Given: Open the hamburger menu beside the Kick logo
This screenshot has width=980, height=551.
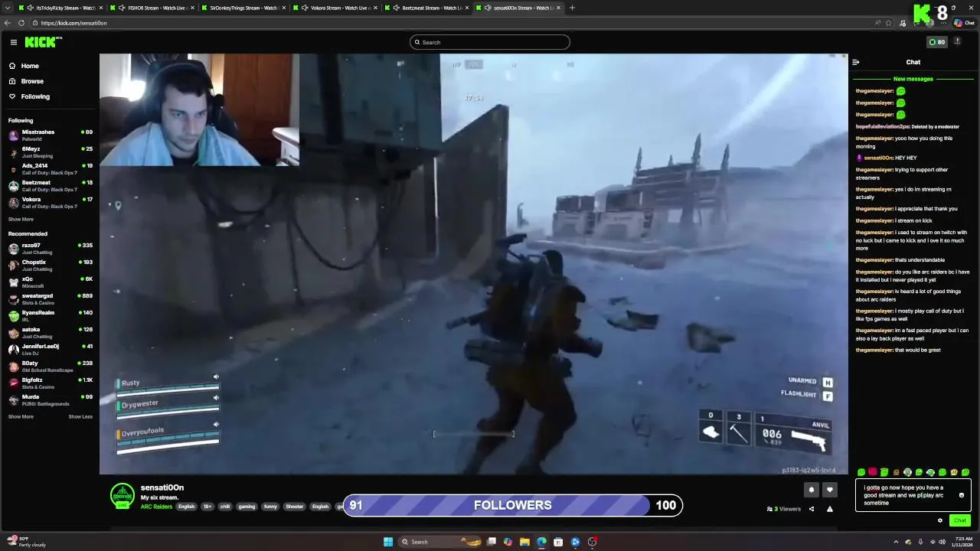Looking at the screenshot, I should click(x=14, y=42).
